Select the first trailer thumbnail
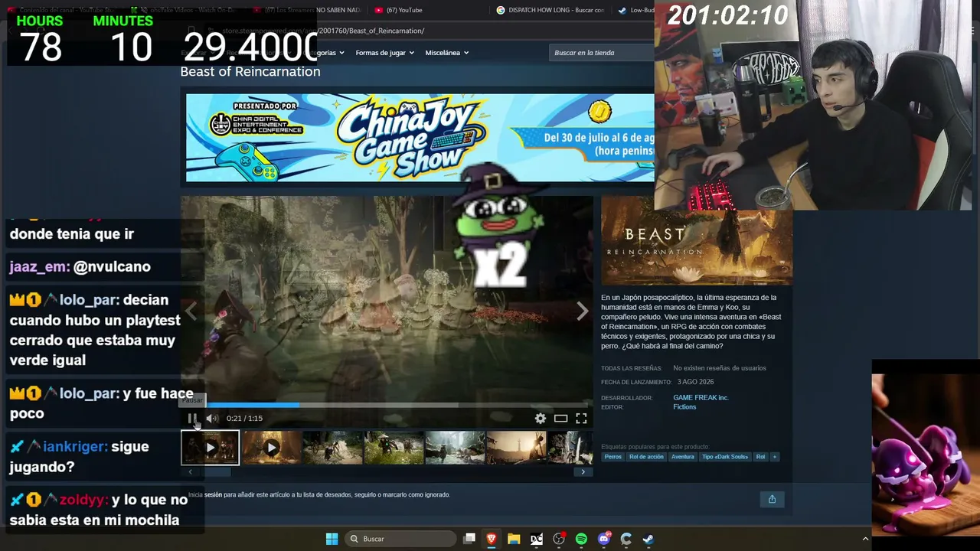Image resolution: width=980 pixels, height=551 pixels. pos(211,448)
